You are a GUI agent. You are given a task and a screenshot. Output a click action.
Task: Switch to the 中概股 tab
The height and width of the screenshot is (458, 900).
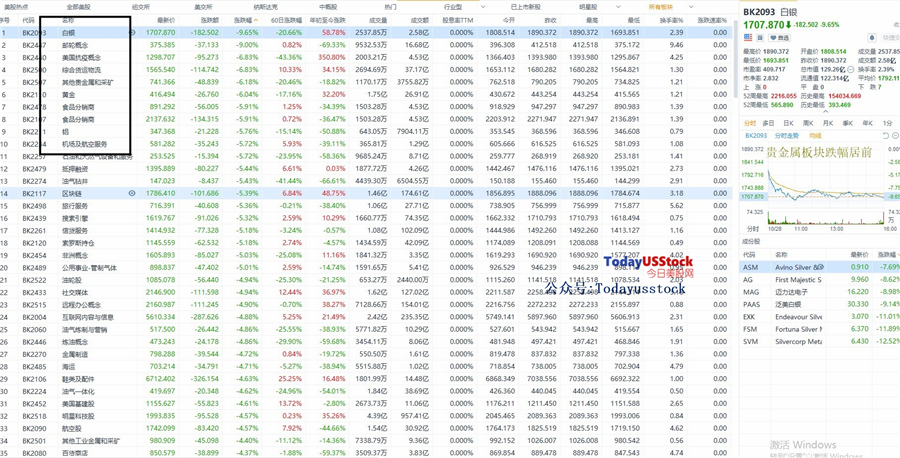coord(329,7)
